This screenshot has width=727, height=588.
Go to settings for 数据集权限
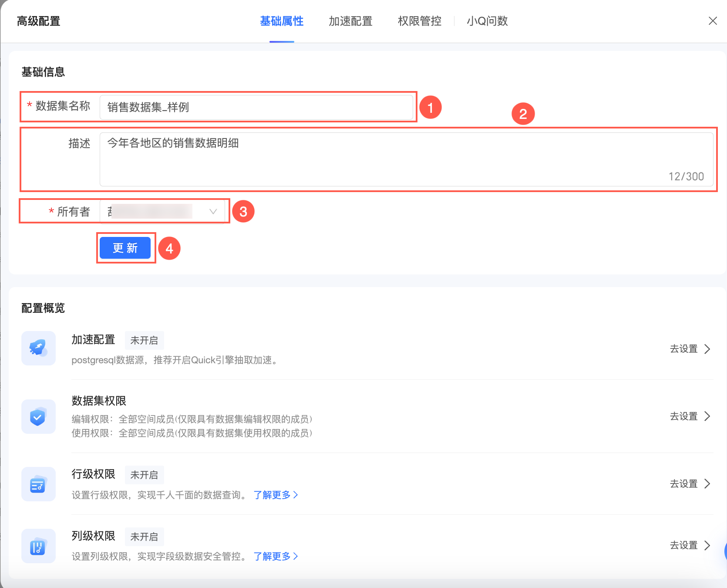point(690,416)
